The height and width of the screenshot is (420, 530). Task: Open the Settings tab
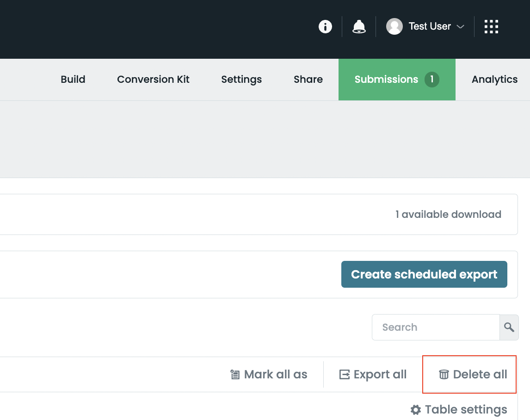coord(241,80)
